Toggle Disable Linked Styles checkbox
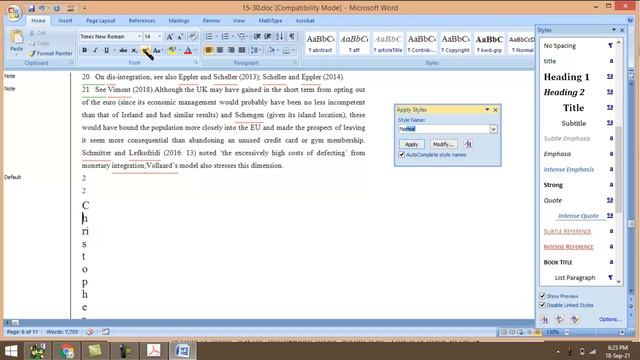Screen dimensions: 640x360 pyautogui.click(x=542, y=305)
